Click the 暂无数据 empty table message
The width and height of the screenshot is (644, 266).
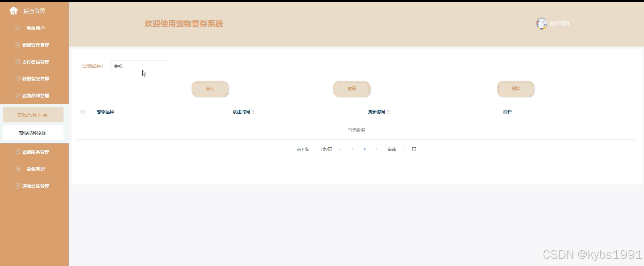[x=356, y=130]
